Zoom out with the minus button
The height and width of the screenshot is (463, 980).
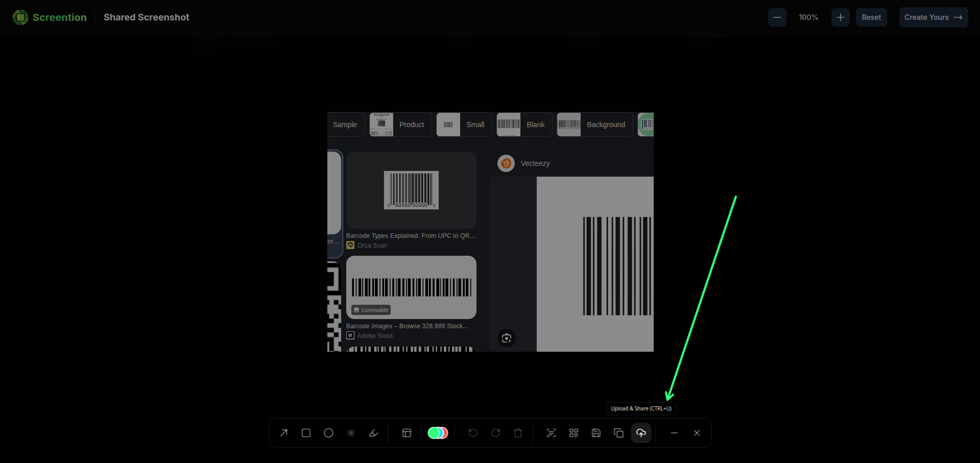(x=777, y=17)
